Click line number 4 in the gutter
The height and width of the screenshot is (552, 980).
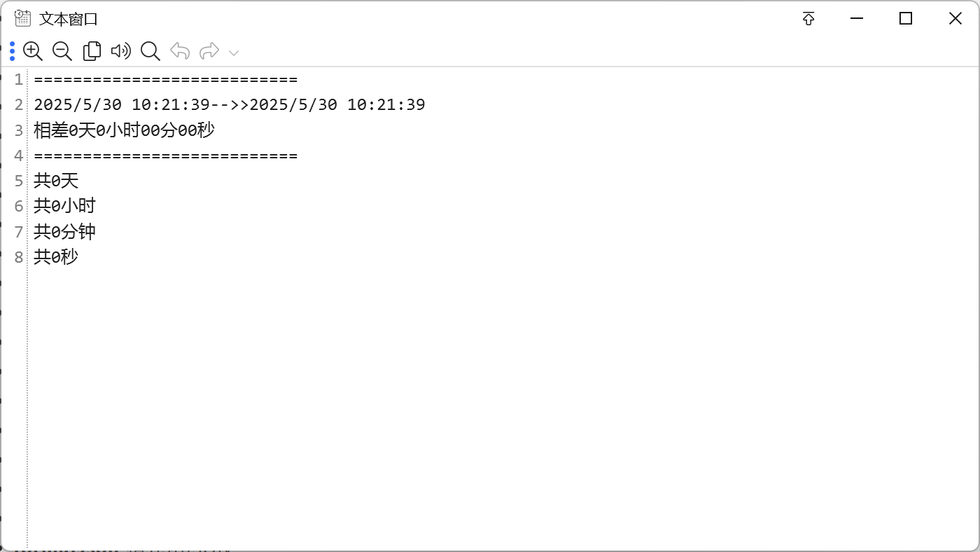tap(19, 156)
